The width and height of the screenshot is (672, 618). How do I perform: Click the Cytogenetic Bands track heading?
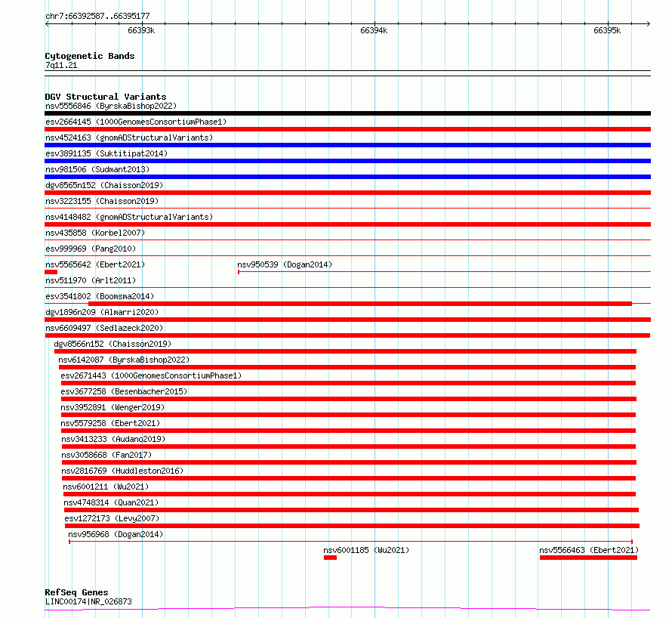pyautogui.click(x=90, y=56)
